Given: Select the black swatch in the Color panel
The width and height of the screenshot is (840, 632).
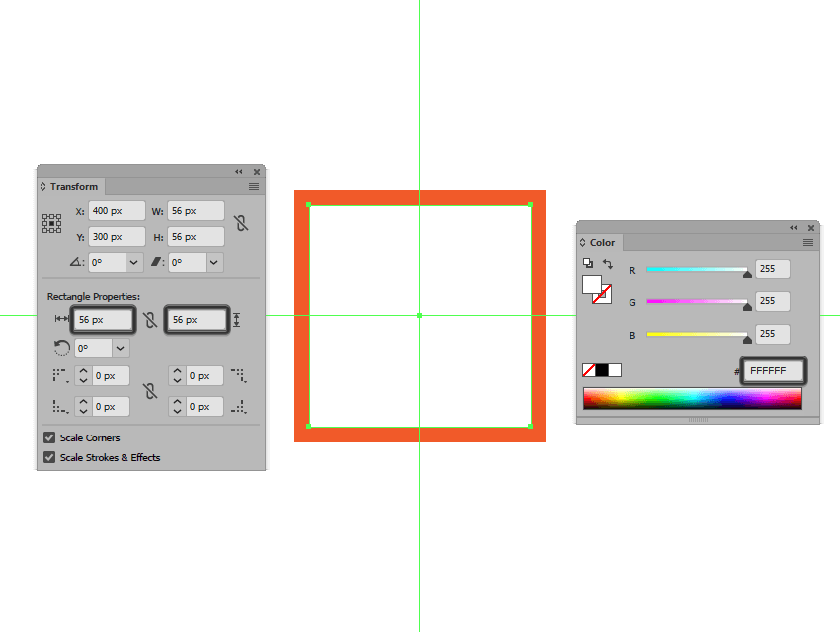Looking at the screenshot, I should [x=600, y=370].
